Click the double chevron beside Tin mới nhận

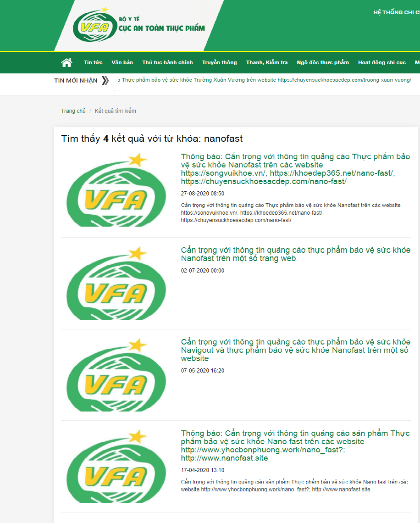(x=105, y=81)
